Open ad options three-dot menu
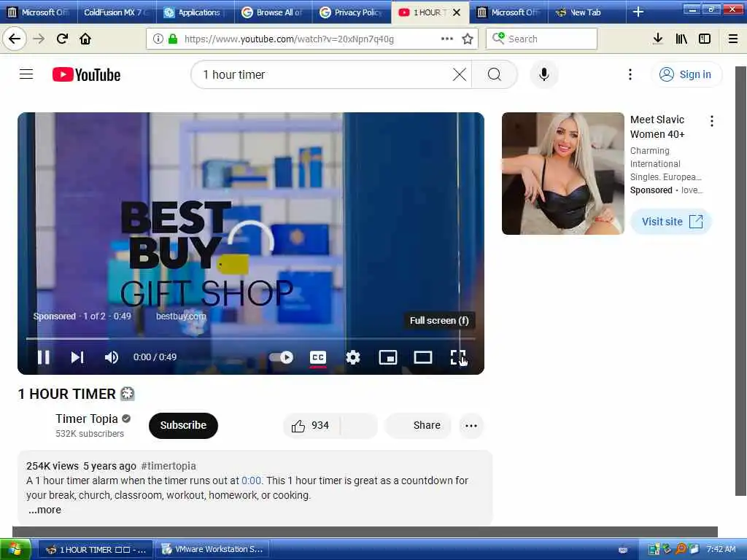747x560 pixels. point(712,121)
